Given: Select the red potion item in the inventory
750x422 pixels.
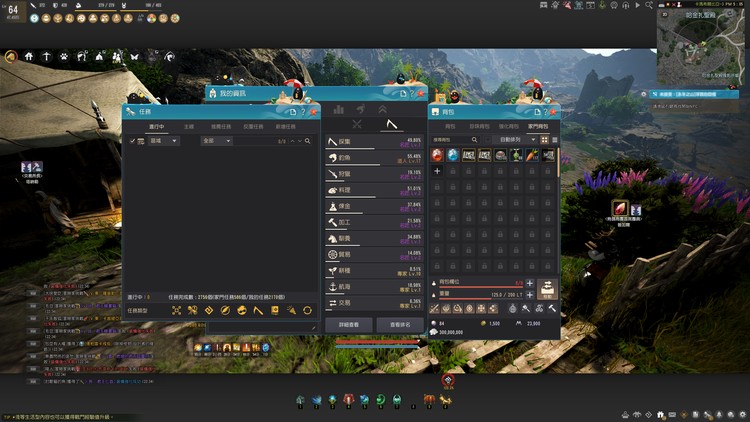Looking at the screenshot, I should coord(437,155).
